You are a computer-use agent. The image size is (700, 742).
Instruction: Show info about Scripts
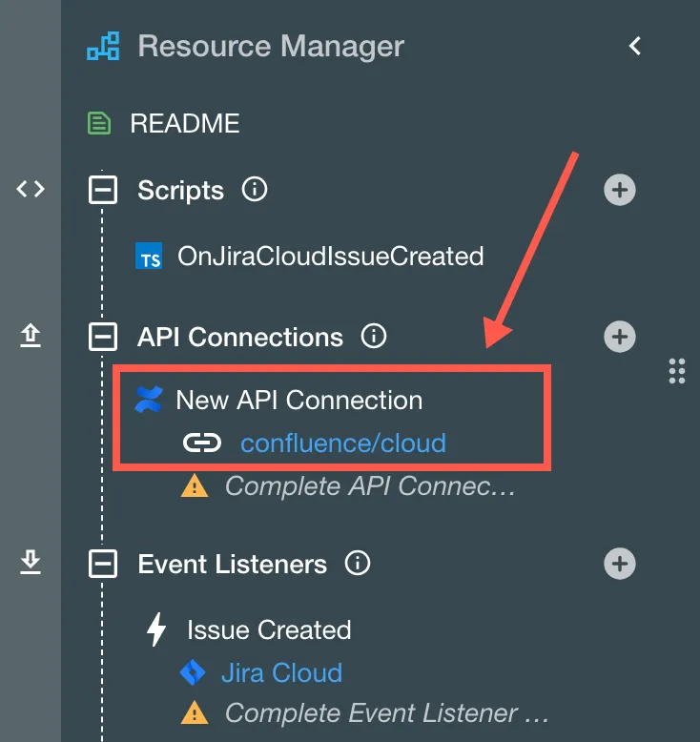(255, 190)
